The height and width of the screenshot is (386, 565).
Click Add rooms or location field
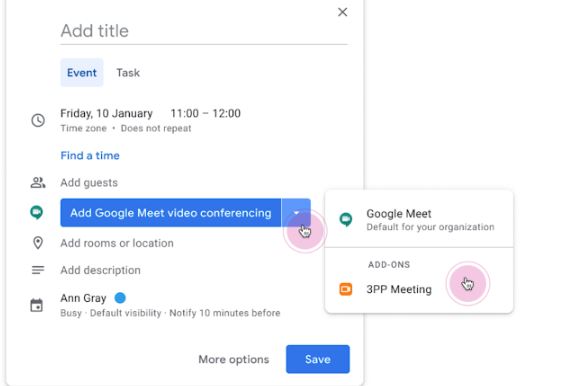point(117,243)
